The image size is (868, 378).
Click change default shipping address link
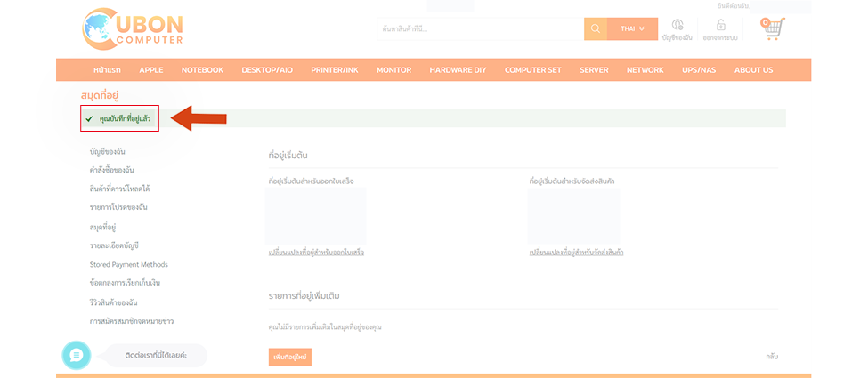tap(576, 253)
